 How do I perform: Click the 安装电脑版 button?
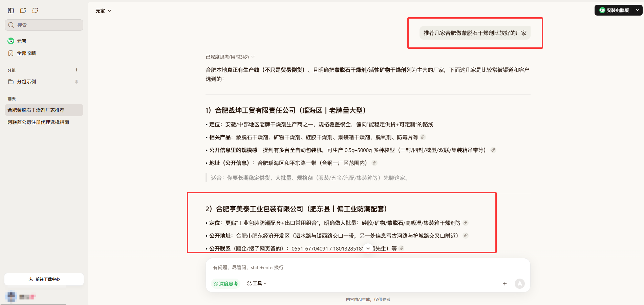614,10
